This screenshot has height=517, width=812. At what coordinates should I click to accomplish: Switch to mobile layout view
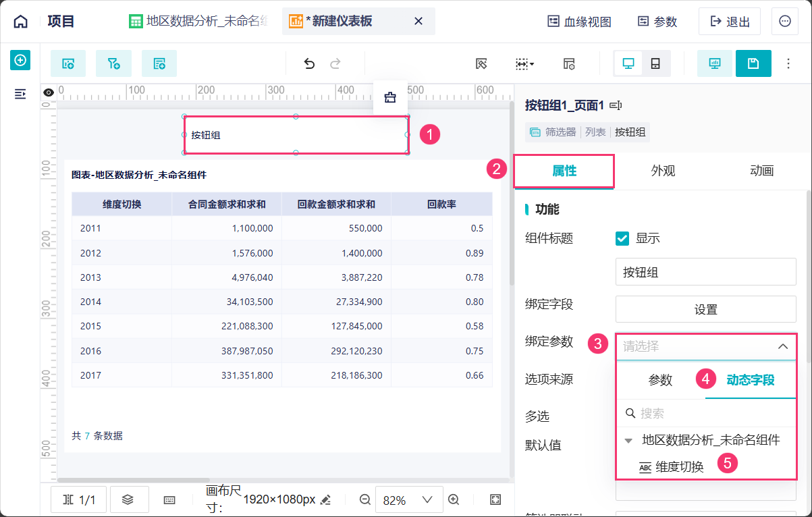coord(655,64)
